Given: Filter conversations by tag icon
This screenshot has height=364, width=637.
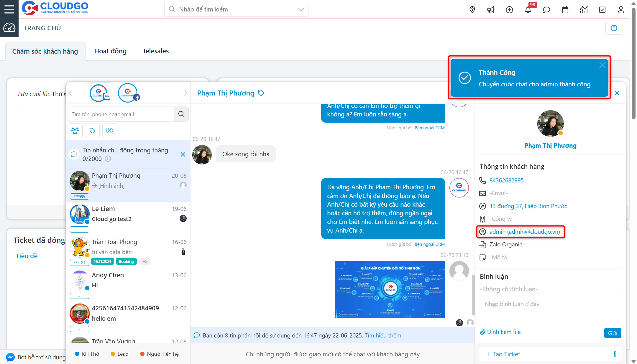Looking at the screenshot, I should [92, 130].
